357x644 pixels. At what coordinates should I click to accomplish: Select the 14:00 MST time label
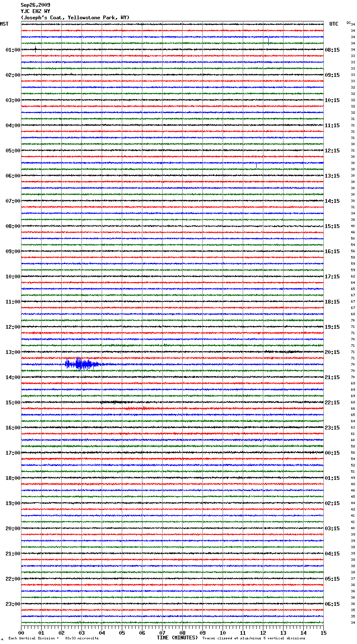click(x=13, y=377)
